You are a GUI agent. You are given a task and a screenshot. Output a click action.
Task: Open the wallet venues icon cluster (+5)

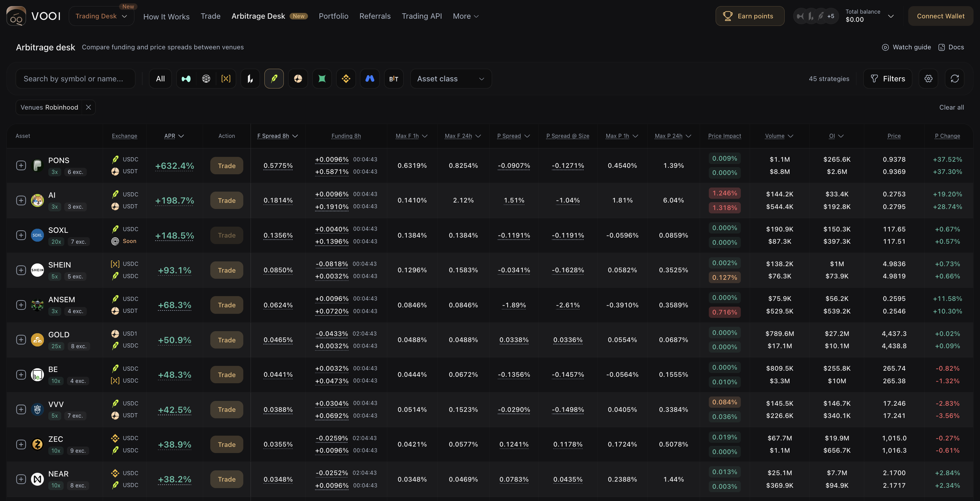pyautogui.click(x=816, y=16)
